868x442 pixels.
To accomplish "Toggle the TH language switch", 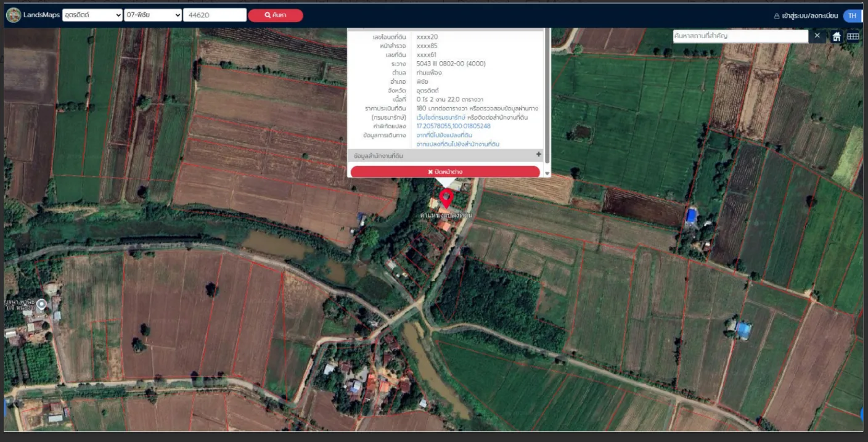I will click(852, 15).
